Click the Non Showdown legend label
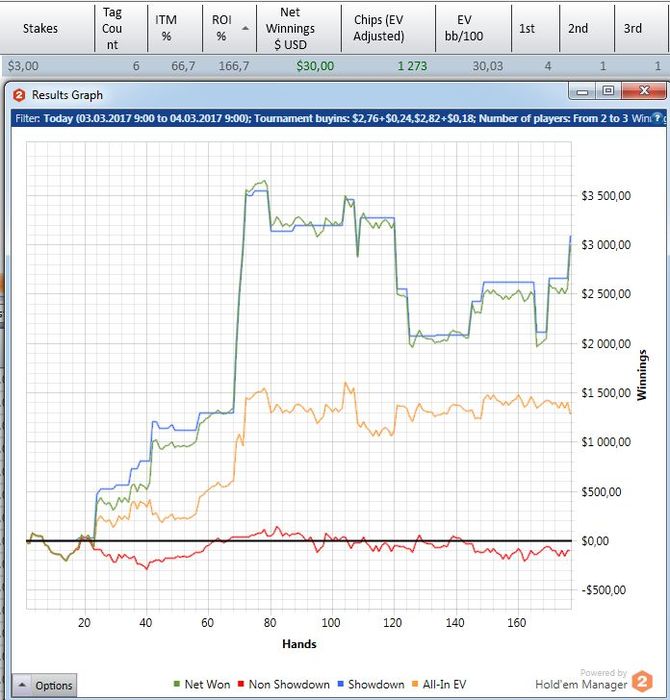The height and width of the screenshot is (700, 670). 289,684
